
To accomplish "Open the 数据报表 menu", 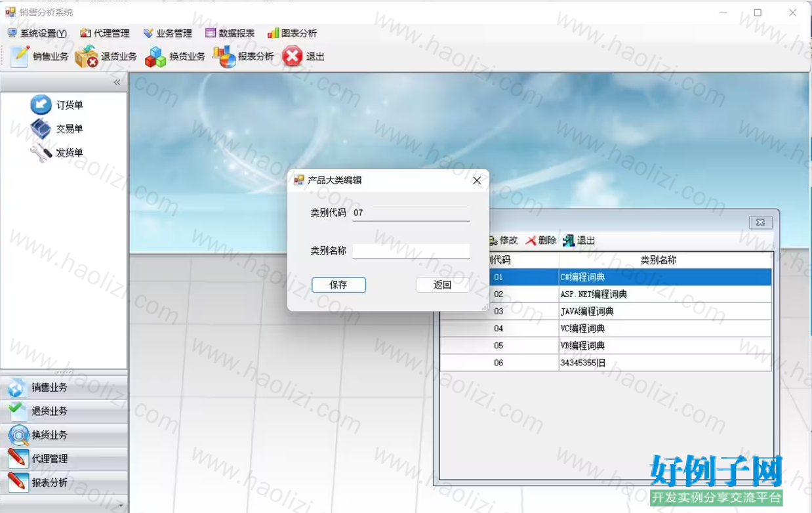I will [230, 33].
